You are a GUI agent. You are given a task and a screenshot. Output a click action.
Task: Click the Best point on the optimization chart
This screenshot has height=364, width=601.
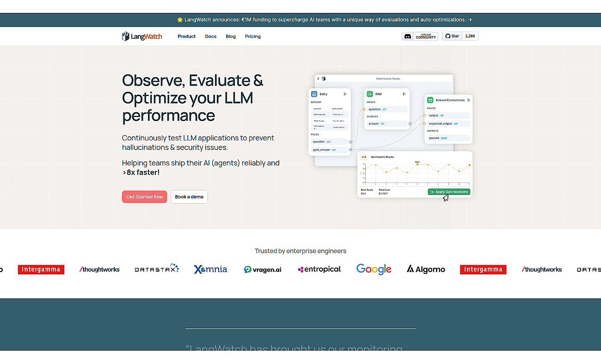tap(417, 164)
